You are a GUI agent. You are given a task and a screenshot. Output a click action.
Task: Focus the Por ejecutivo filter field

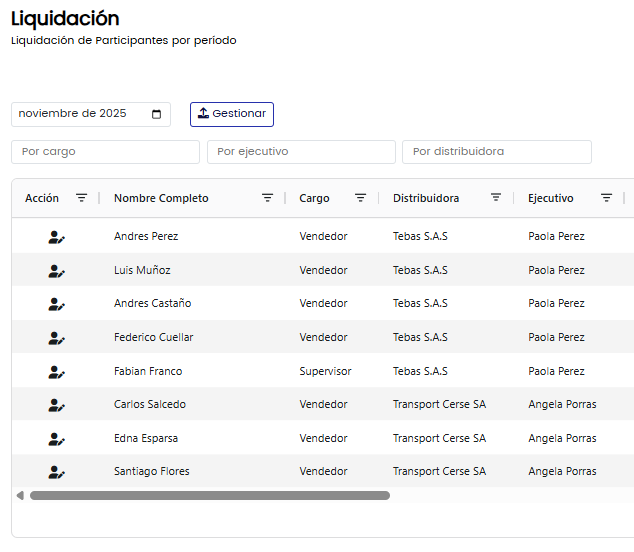[x=301, y=152]
